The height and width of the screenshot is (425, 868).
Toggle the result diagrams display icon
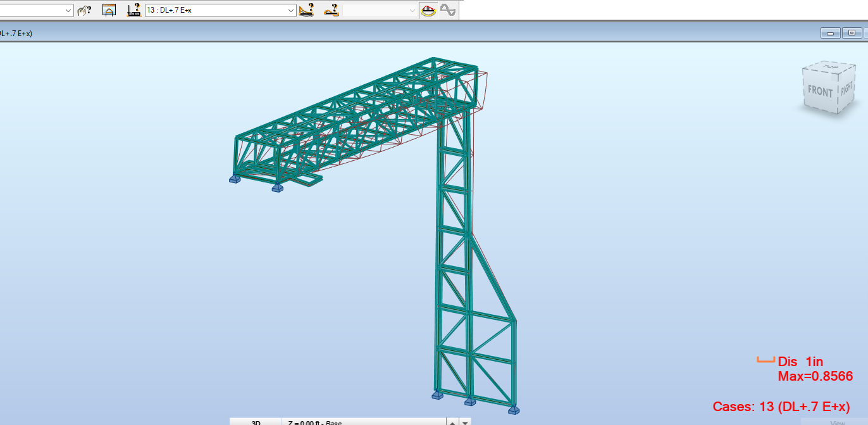(x=428, y=10)
